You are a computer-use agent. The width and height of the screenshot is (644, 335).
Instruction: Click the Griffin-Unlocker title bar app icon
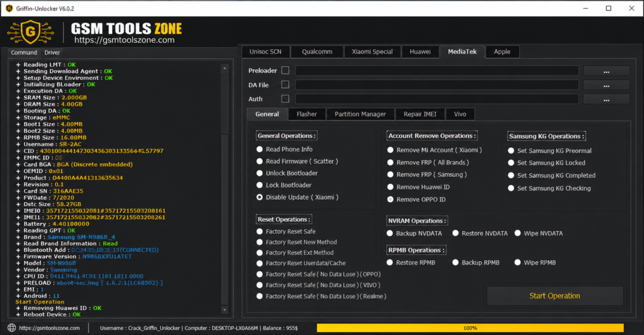[9, 8]
